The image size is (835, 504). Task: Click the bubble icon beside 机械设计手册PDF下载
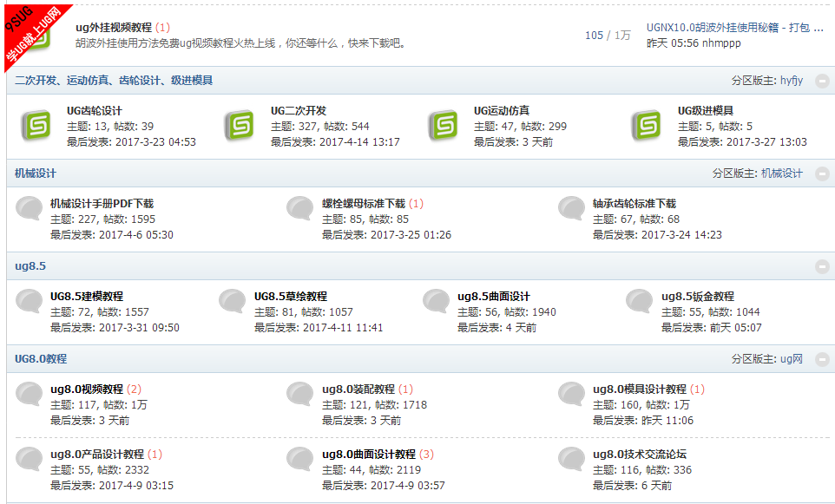30,208
